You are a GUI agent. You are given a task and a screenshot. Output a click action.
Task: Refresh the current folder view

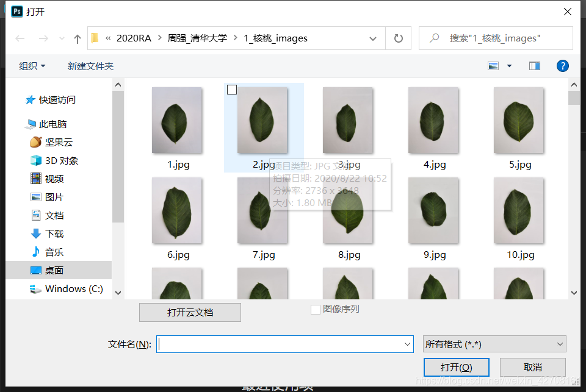397,38
